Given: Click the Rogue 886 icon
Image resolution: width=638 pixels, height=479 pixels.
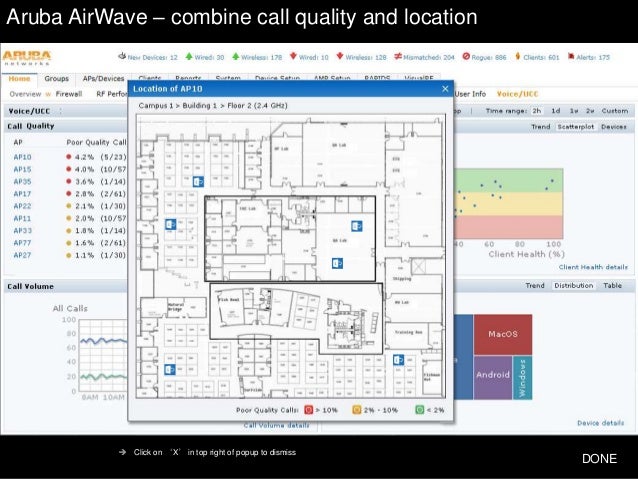Looking at the screenshot, I should (x=466, y=56).
